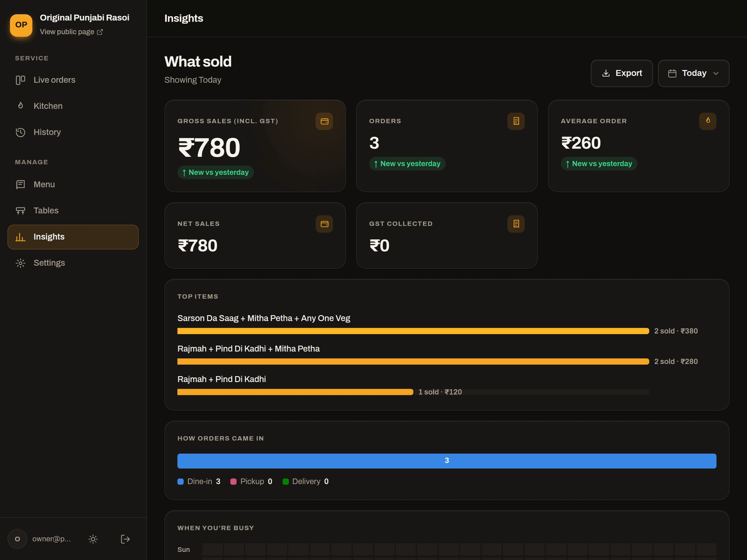Click the green Delivery legend swatch
The width and height of the screenshot is (747, 560).
point(286,482)
